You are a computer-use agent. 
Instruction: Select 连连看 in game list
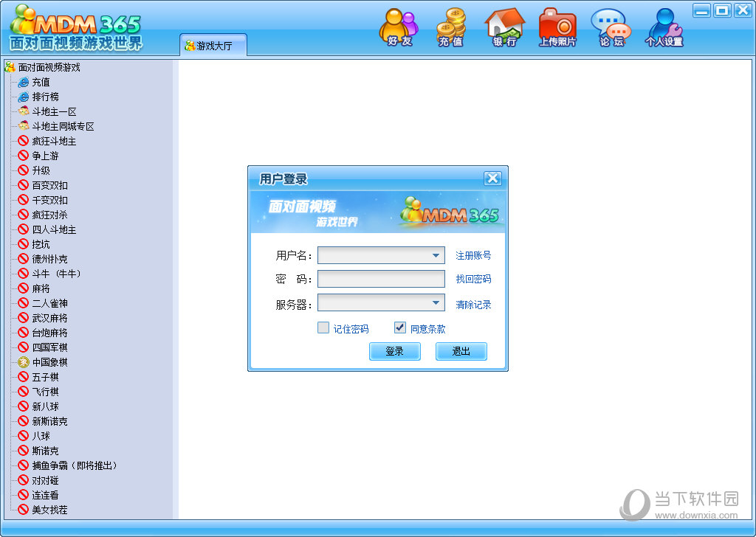pos(45,495)
